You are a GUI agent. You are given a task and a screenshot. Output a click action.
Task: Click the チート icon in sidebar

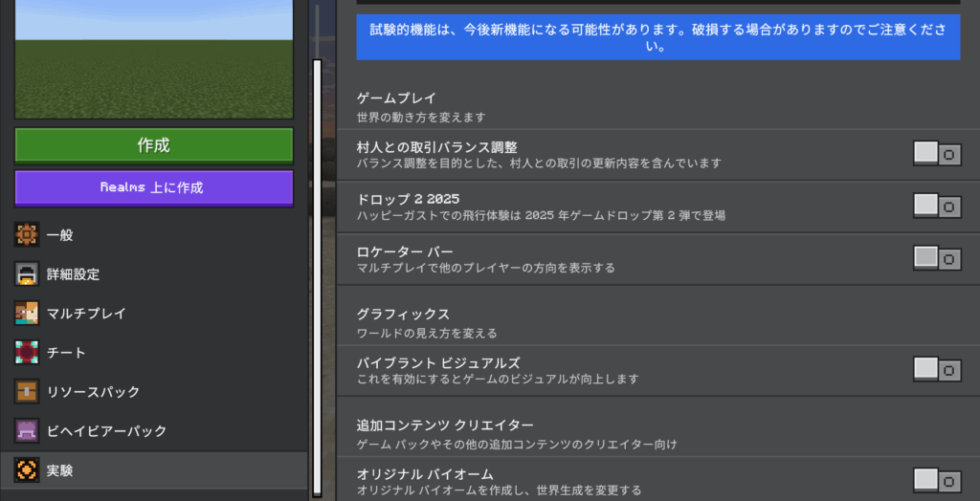(x=27, y=352)
